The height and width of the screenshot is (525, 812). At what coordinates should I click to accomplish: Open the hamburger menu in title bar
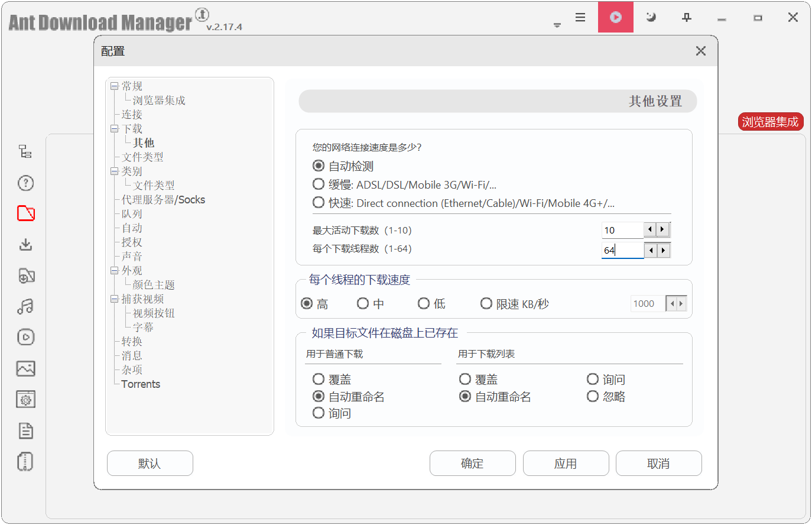point(580,17)
